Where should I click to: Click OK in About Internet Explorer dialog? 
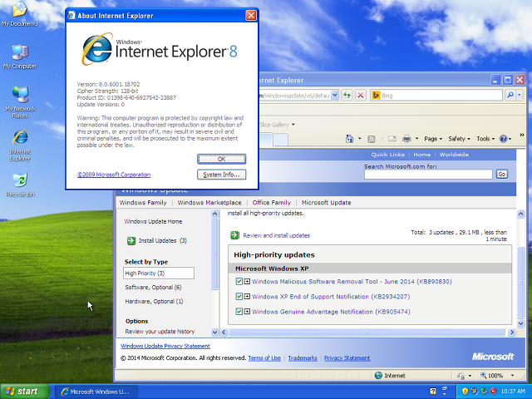click(222, 159)
